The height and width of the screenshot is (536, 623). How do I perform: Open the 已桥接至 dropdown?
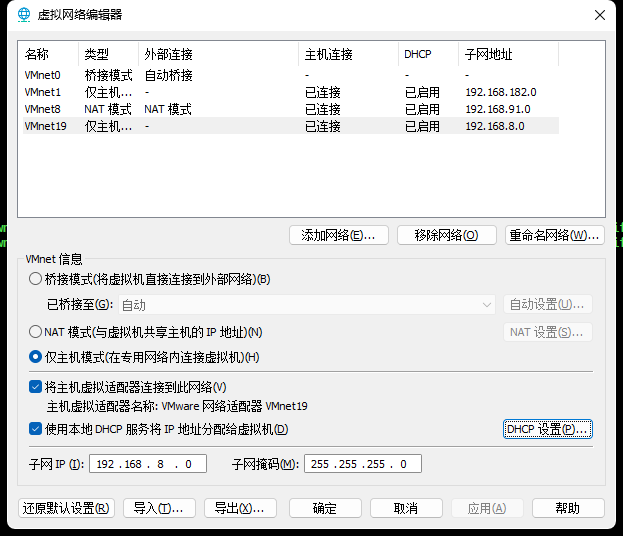tap(307, 305)
